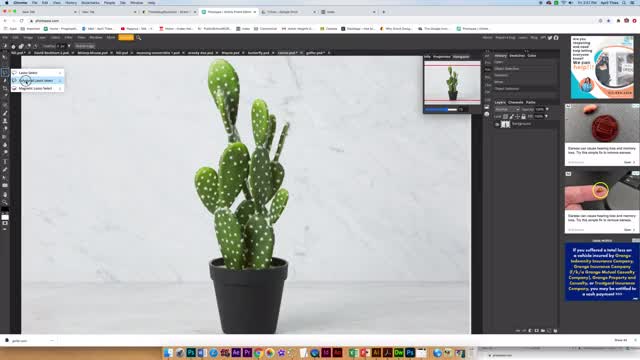The image size is (640, 360).
Task: Toggle lock position icon in Layers
Action: tap(517, 116)
